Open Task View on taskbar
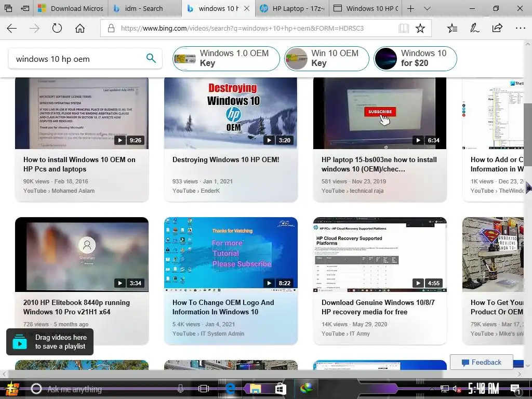 tap(204, 389)
